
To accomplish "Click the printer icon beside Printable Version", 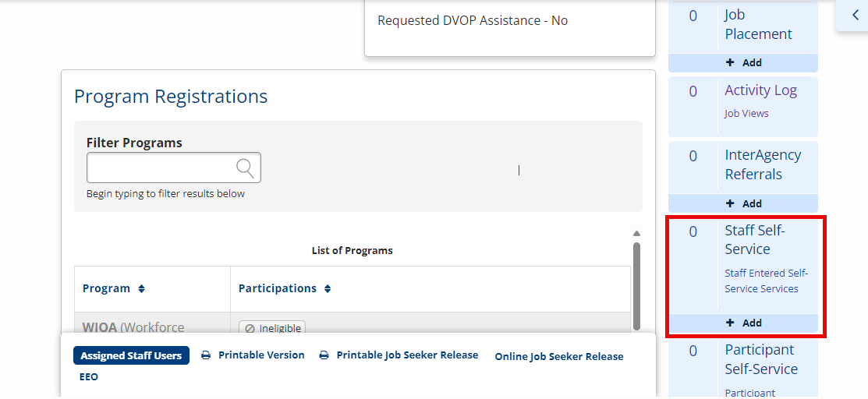I will click(206, 355).
